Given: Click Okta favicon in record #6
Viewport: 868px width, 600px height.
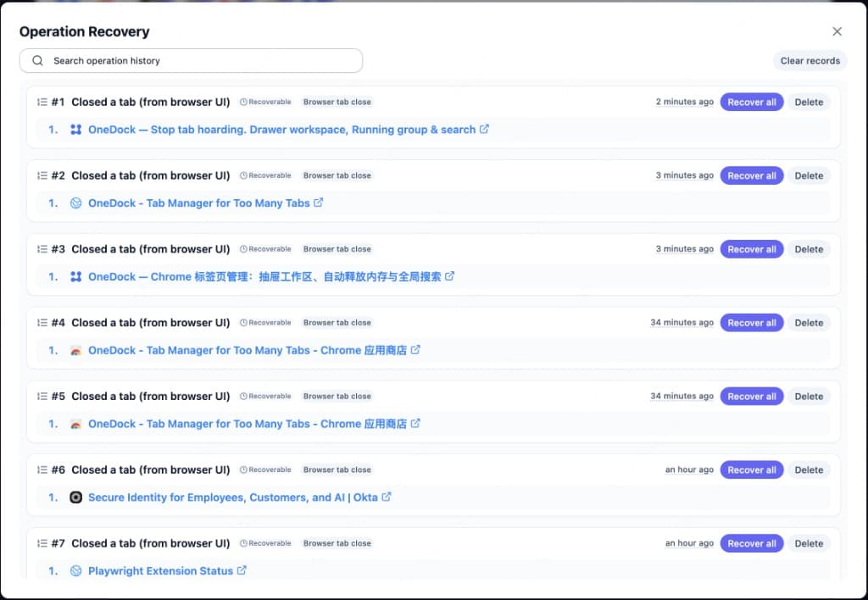Looking at the screenshot, I should (75, 497).
